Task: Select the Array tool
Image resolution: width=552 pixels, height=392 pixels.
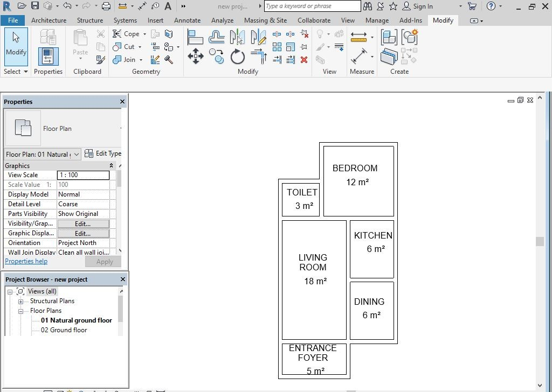Action: pyautogui.click(x=277, y=47)
